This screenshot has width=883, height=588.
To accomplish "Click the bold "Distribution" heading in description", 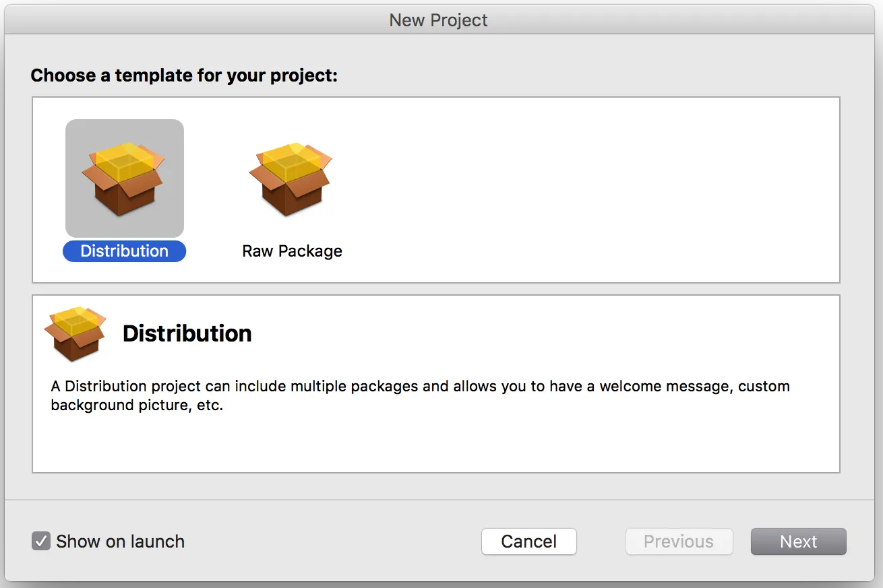I will pyautogui.click(x=187, y=333).
